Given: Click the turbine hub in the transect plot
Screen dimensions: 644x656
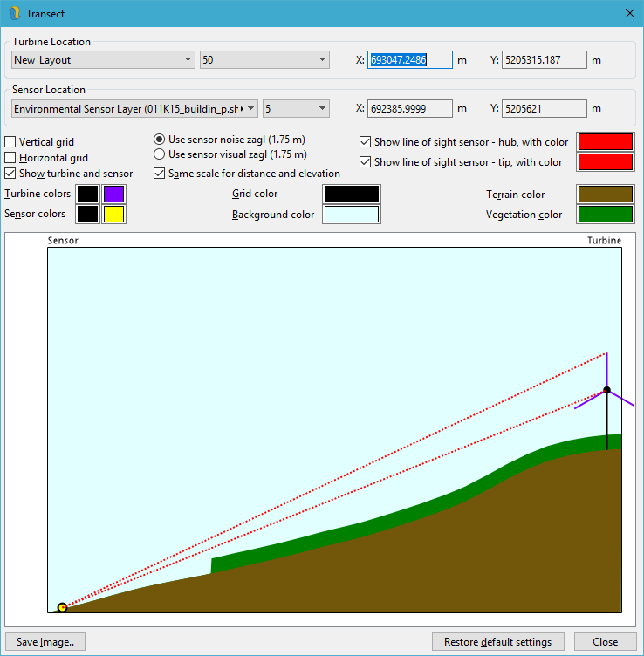Looking at the screenshot, I should 606,390.
